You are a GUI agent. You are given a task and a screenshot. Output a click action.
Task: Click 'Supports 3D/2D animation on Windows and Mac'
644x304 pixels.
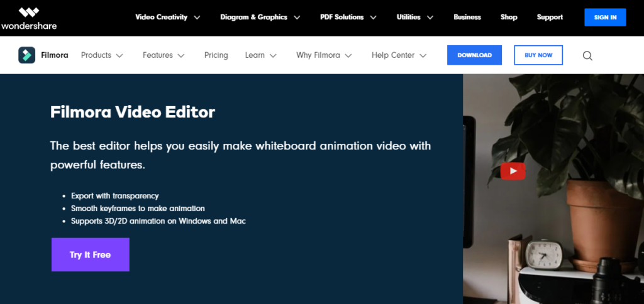(158, 221)
